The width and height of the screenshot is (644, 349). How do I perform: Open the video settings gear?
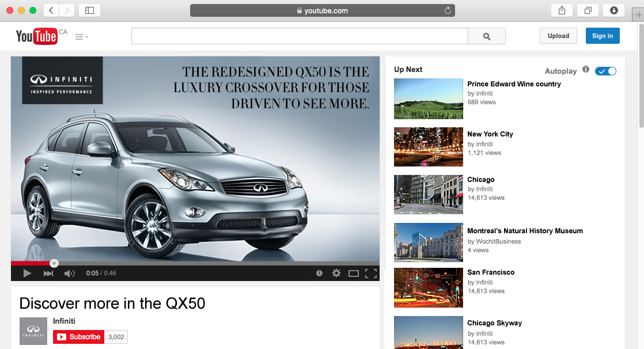click(x=336, y=273)
